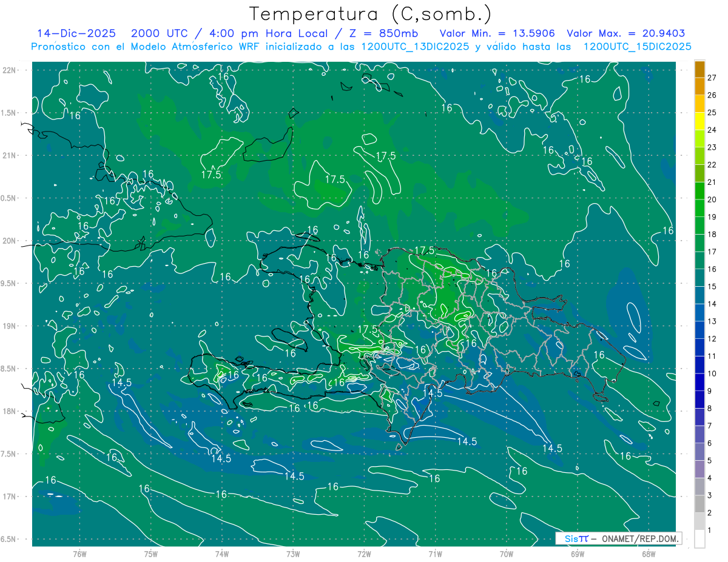Click the "18N" latitude axis label
Image resolution: width=728 pixels, height=562 pixels.
click(10, 411)
